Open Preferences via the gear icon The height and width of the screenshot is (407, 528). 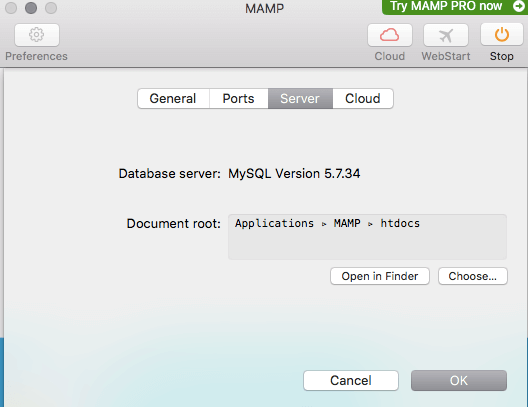37,35
